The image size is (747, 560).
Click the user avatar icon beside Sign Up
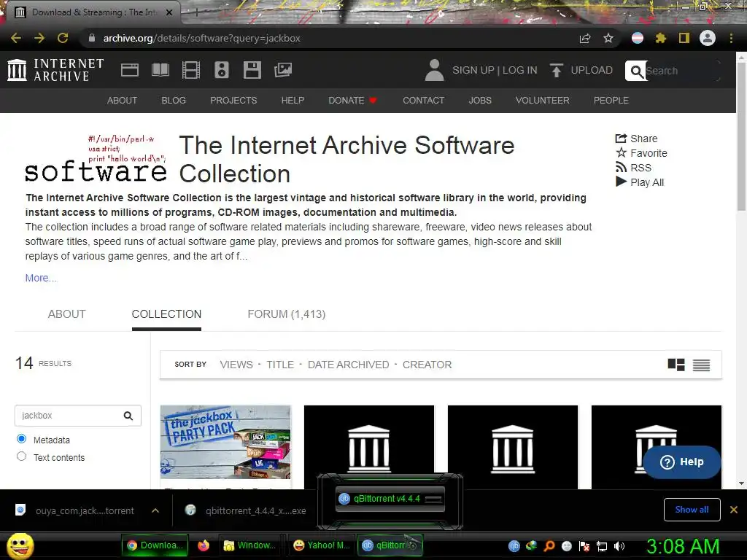click(434, 70)
